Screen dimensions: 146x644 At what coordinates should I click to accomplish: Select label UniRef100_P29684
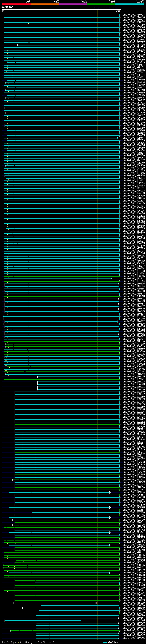[x=134, y=289]
